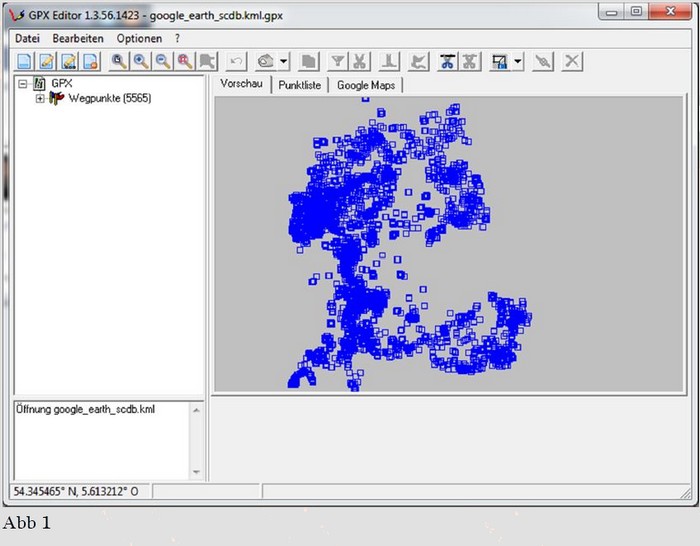The height and width of the screenshot is (546, 700).
Task: Collapse the GPX root tree node
Action: click(23, 83)
